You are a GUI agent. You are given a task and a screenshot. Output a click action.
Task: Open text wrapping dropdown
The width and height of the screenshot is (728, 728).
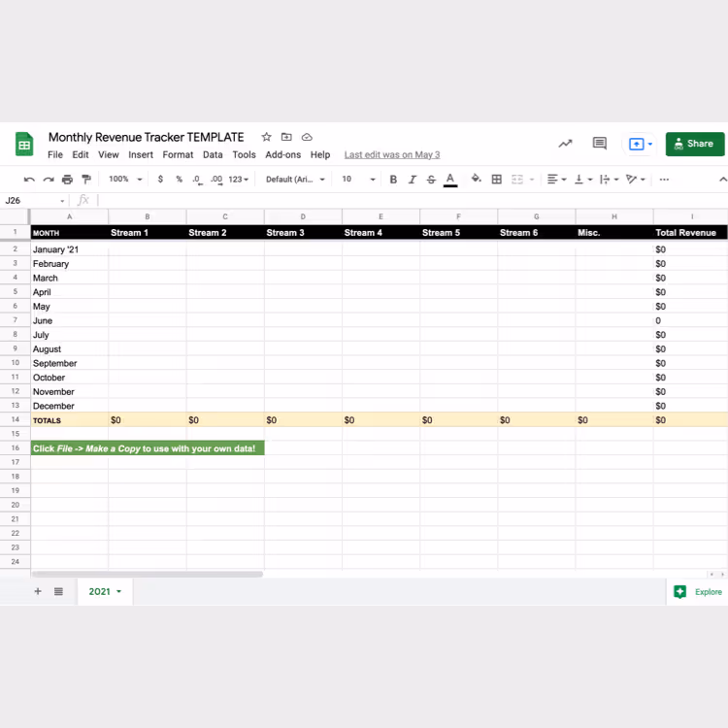click(x=610, y=180)
